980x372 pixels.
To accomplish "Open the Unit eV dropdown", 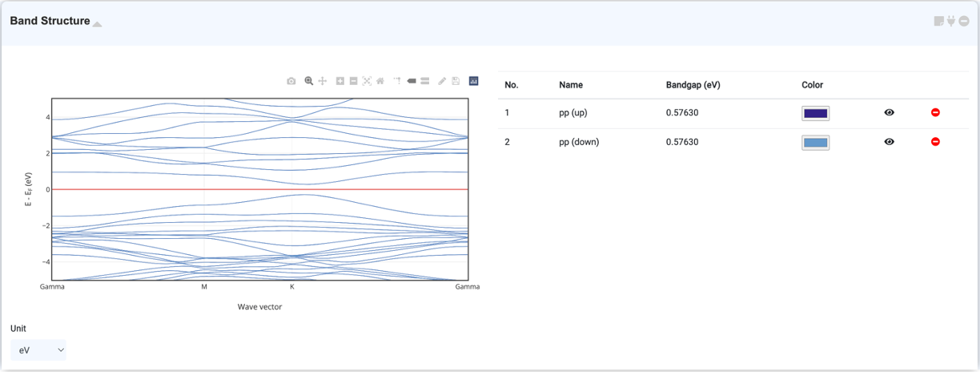I will click(x=38, y=350).
